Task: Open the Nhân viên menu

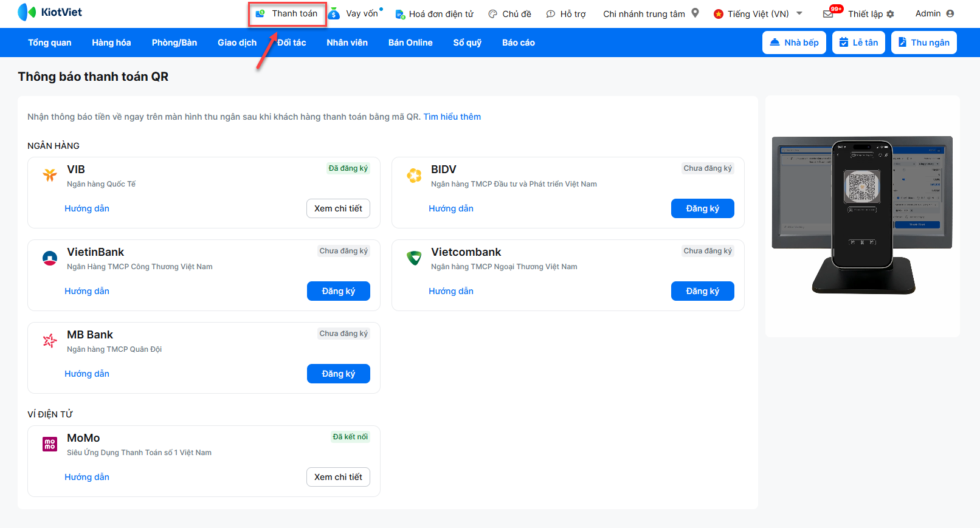Action: point(347,43)
